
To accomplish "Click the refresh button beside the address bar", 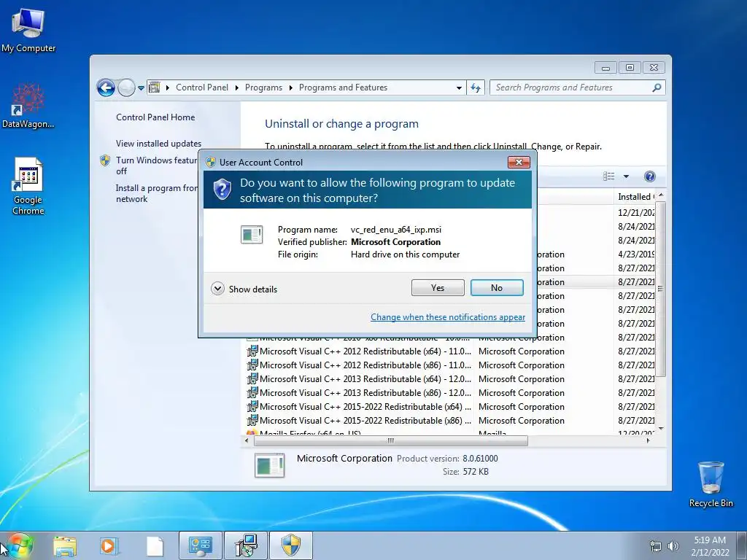I will [x=476, y=87].
